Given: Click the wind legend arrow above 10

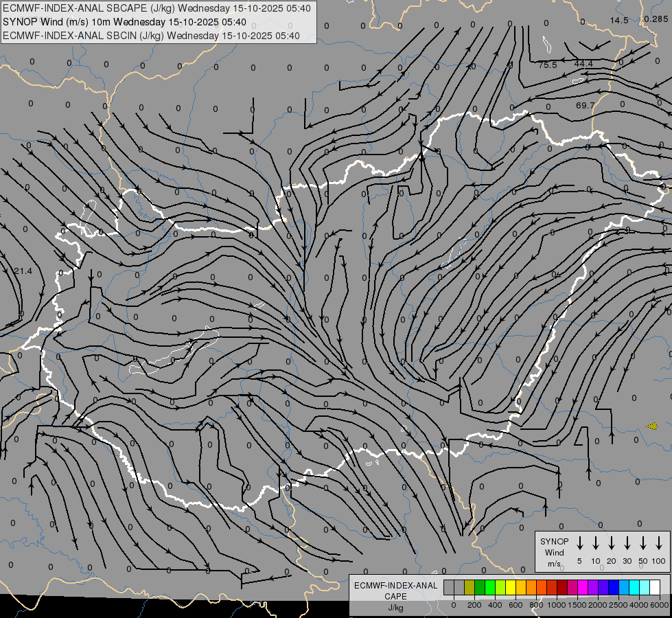Looking at the screenshot, I should [x=596, y=543].
